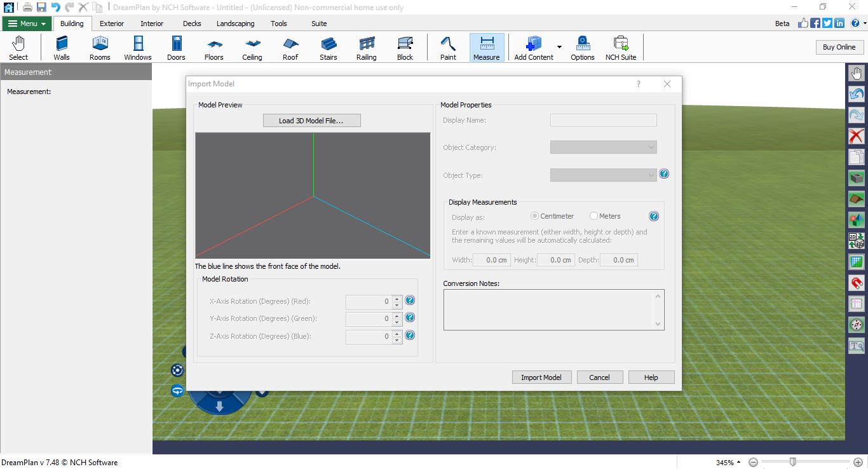This screenshot has width=868, height=469.
Task: Open the Landscaping tab
Action: click(235, 24)
